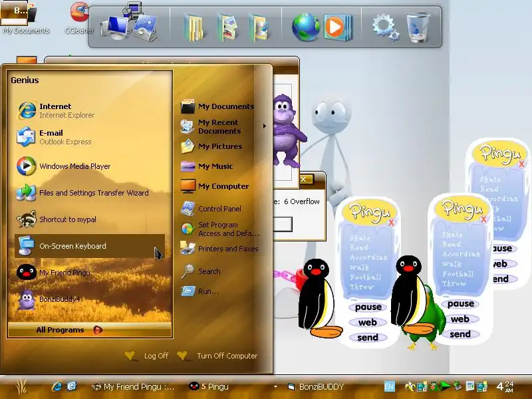Switch to My Friend Pingu taskbar button
This screenshot has height=399, width=532.
coord(133,387)
